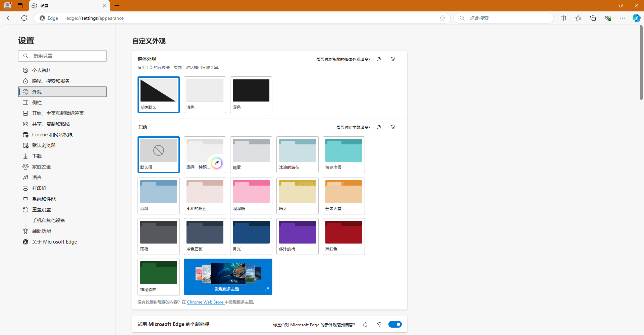Open 关于 Microsoft Edge page
Screen dimensions: 644x335
(x=62, y=242)
